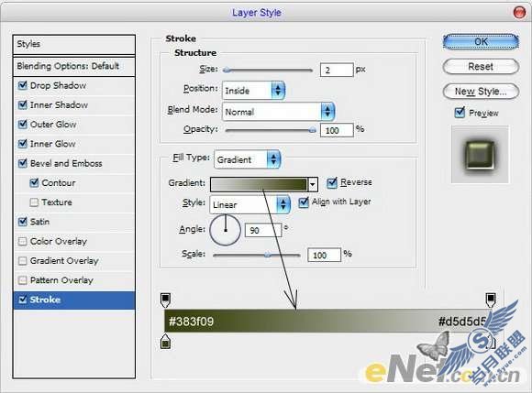Disable the Outer Glow effect checkbox
Screen dimensions: 532x393
[22, 124]
